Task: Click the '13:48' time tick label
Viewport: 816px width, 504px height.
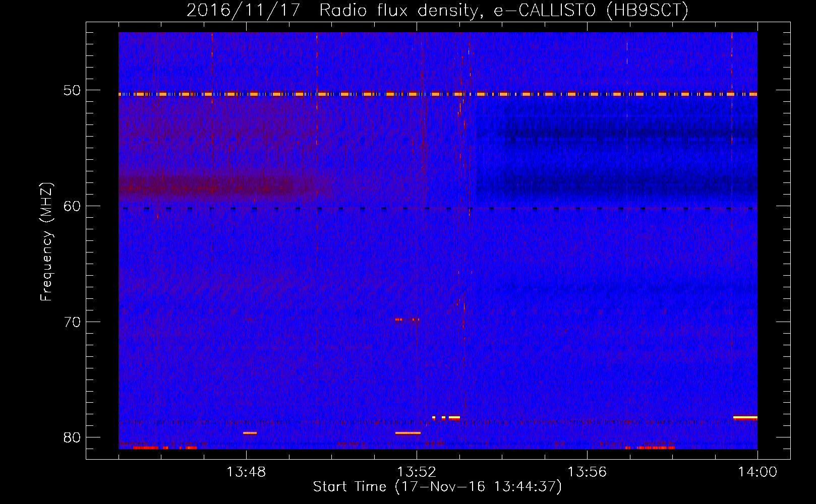Action: (x=246, y=472)
